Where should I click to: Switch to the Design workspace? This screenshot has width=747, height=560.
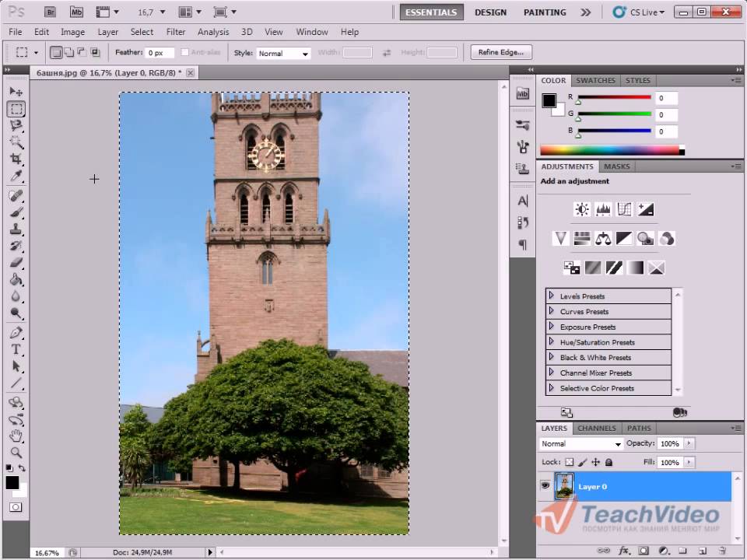[x=490, y=12]
